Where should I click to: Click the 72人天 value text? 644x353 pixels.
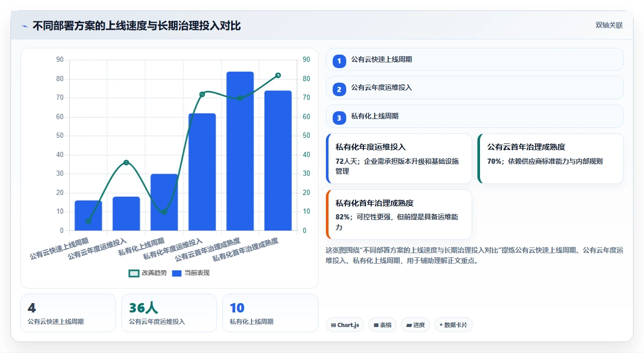tap(345, 161)
